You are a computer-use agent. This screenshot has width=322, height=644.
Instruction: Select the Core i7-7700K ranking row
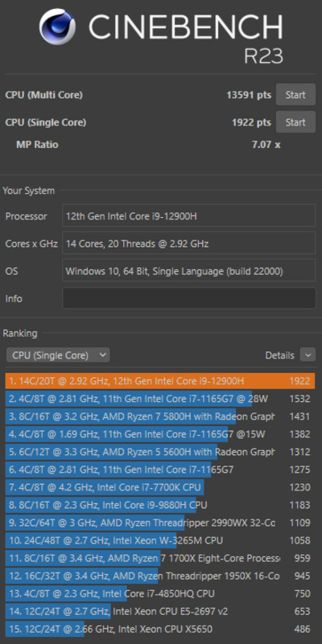click(x=160, y=487)
